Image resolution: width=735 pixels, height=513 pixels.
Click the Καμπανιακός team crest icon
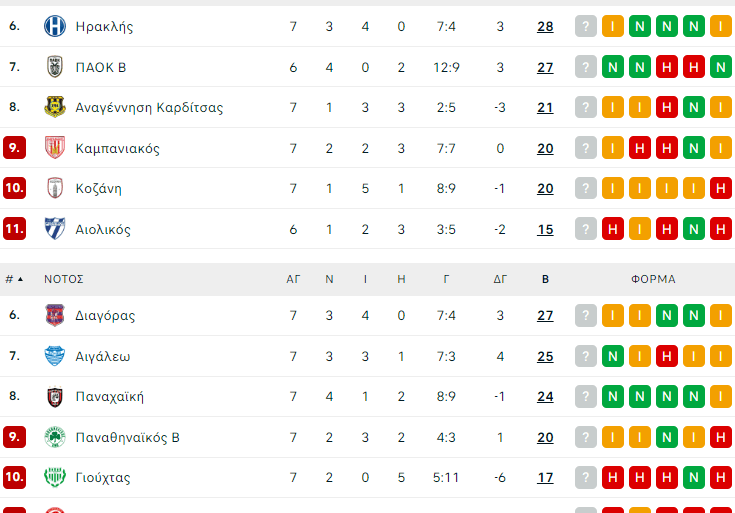[x=54, y=148]
